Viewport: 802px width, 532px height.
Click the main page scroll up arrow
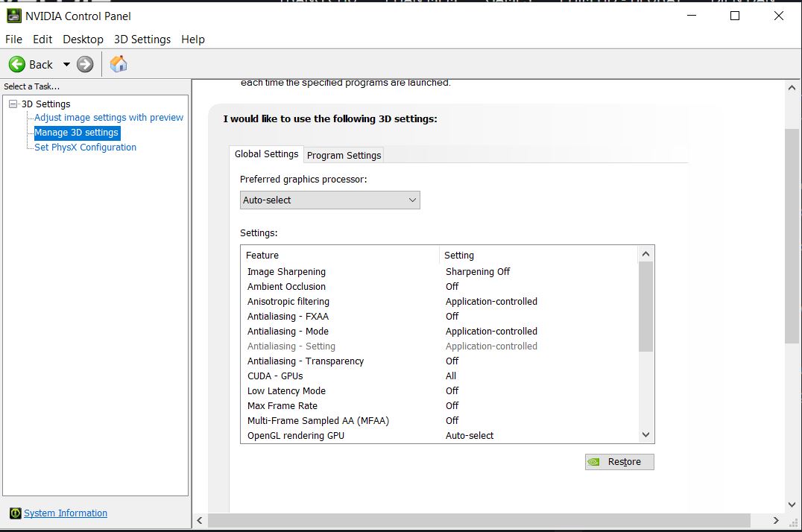coord(792,87)
